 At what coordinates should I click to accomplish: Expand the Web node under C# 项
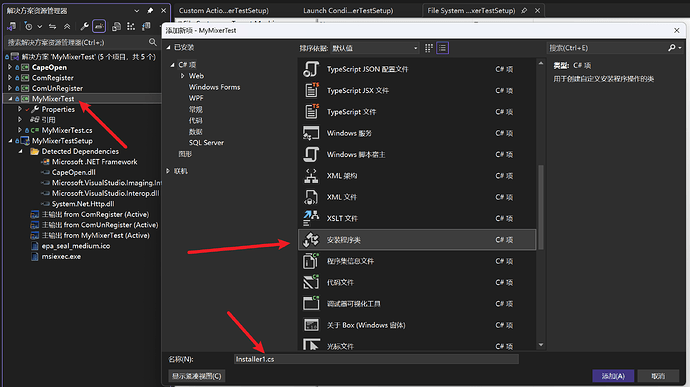(183, 76)
